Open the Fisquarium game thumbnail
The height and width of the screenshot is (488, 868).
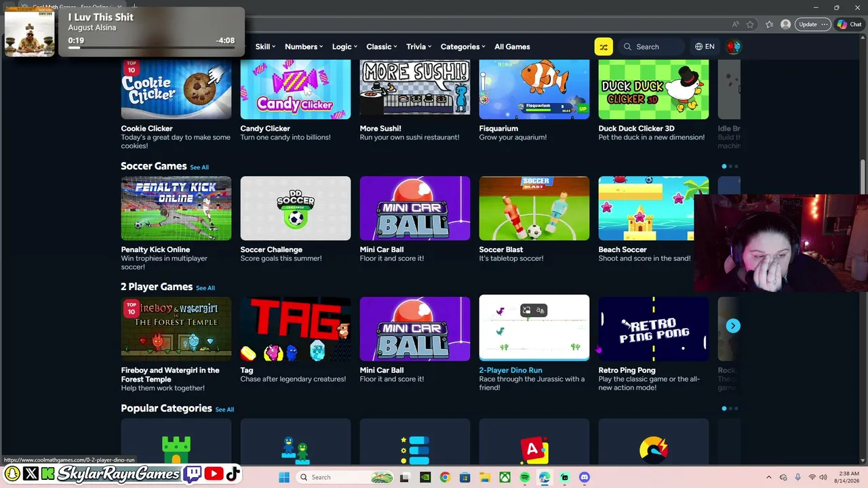pyautogui.click(x=534, y=89)
